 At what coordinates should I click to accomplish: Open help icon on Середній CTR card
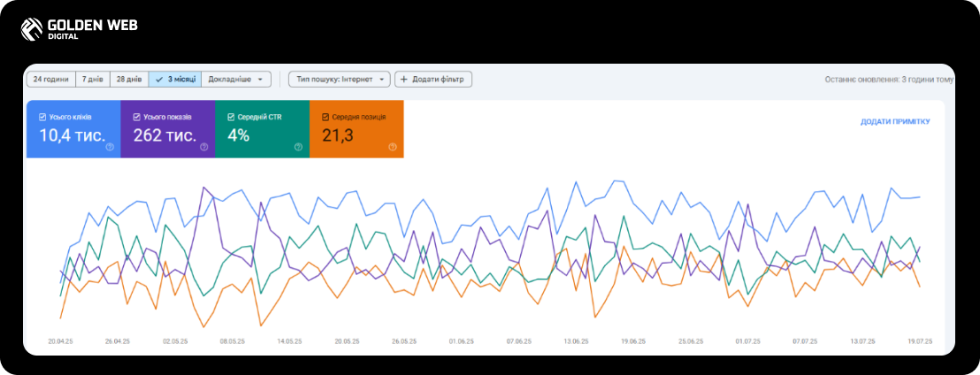point(298,148)
